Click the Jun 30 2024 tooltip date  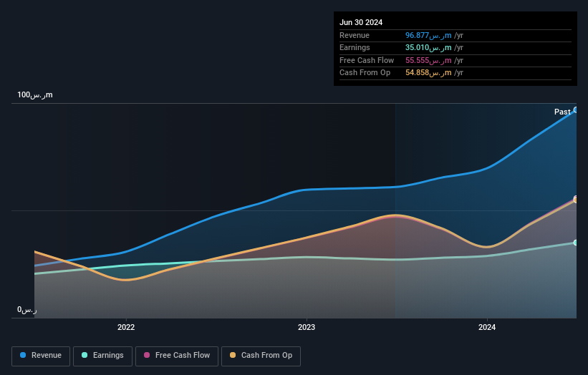point(361,22)
